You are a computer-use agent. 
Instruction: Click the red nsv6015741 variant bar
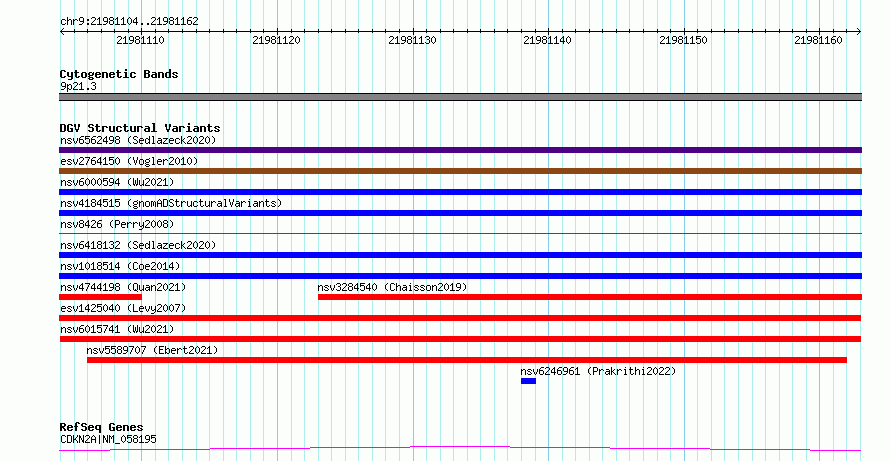(x=460, y=339)
